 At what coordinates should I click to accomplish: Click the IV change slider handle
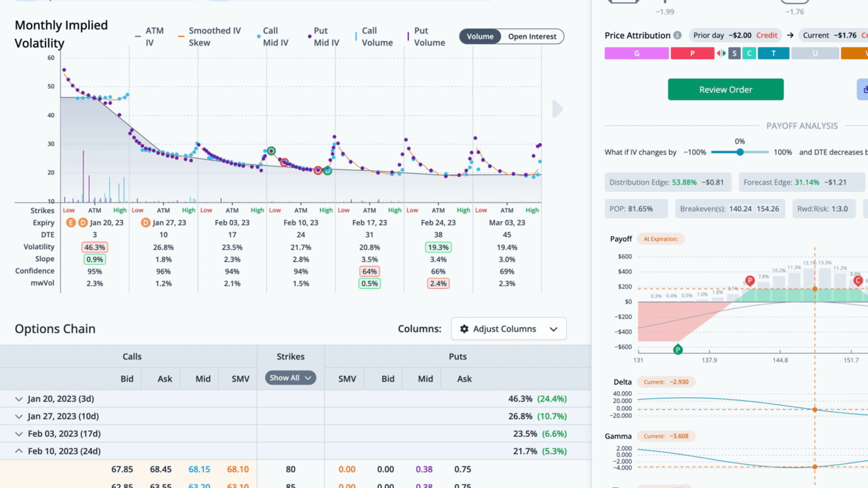coord(740,152)
